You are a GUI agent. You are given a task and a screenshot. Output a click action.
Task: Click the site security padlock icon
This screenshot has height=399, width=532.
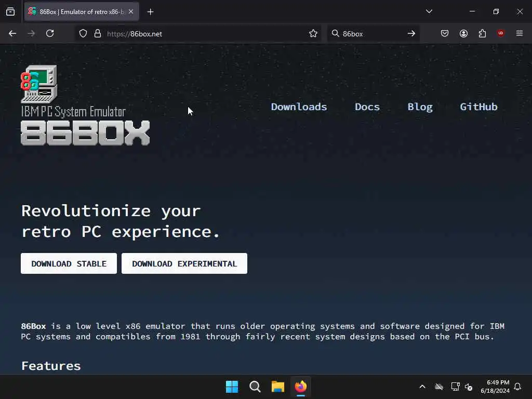(98, 34)
